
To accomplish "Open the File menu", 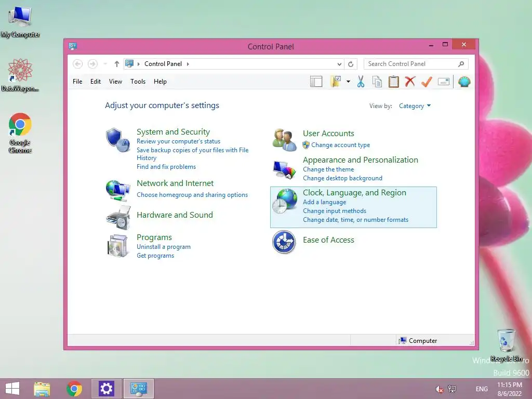I will (77, 82).
